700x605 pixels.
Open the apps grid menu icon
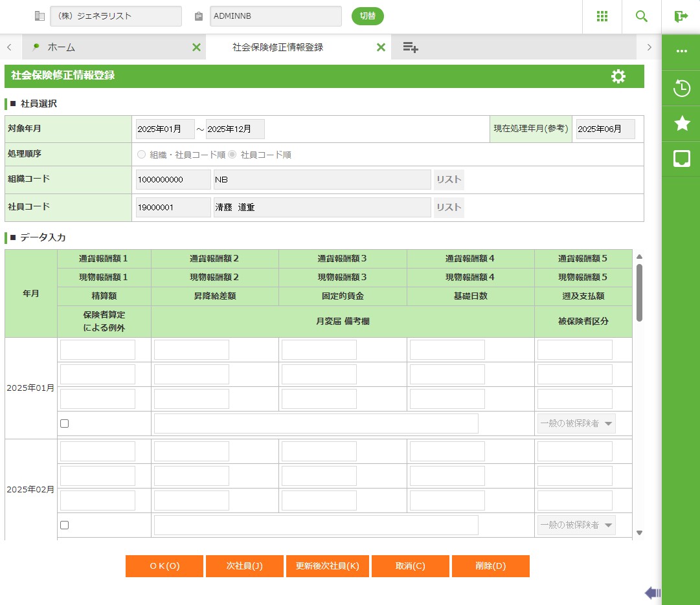[602, 16]
